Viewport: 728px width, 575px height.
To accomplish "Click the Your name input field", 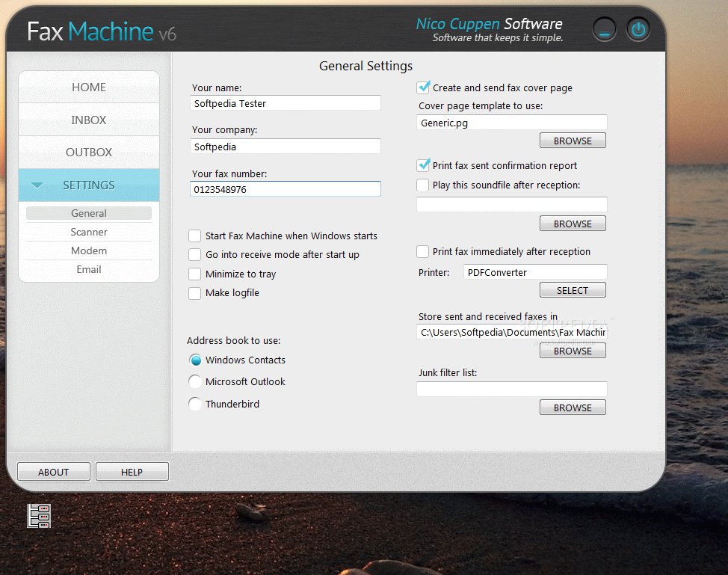I will pos(285,103).
